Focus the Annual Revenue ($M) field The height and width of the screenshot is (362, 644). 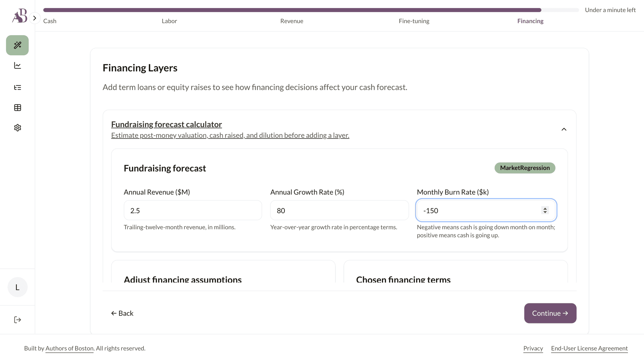tap(193, 210)
